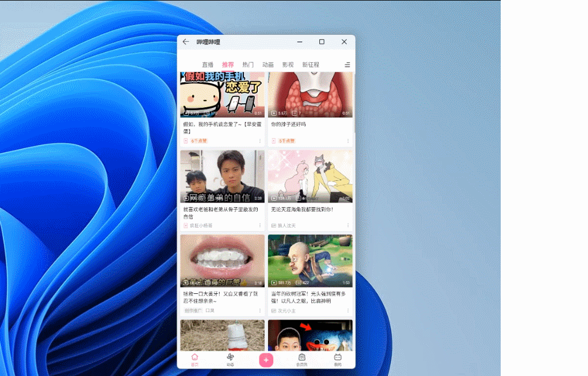588x376 pixels.
Task: Play the pink anime couple video thumbnail
Action: click(x=310, y=176)
